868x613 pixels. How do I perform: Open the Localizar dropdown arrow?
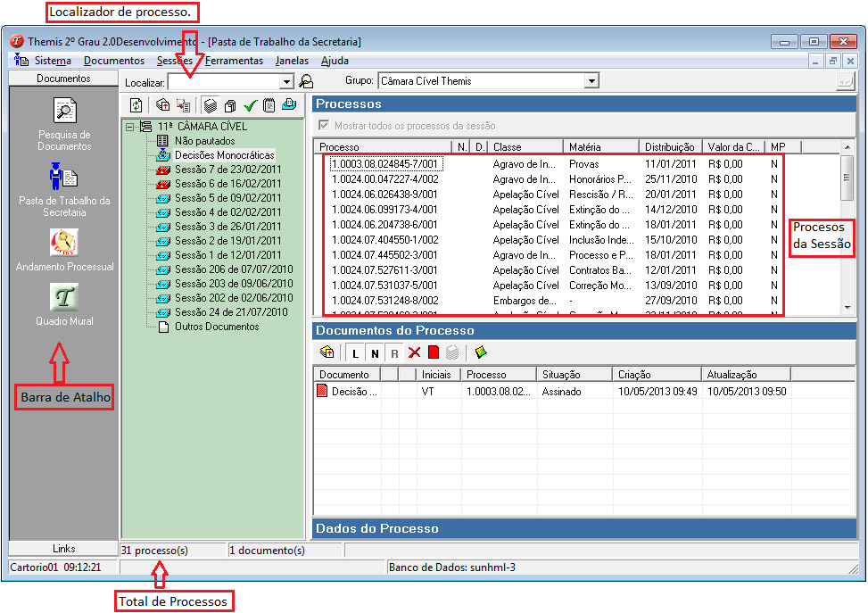tap(286, 82)
